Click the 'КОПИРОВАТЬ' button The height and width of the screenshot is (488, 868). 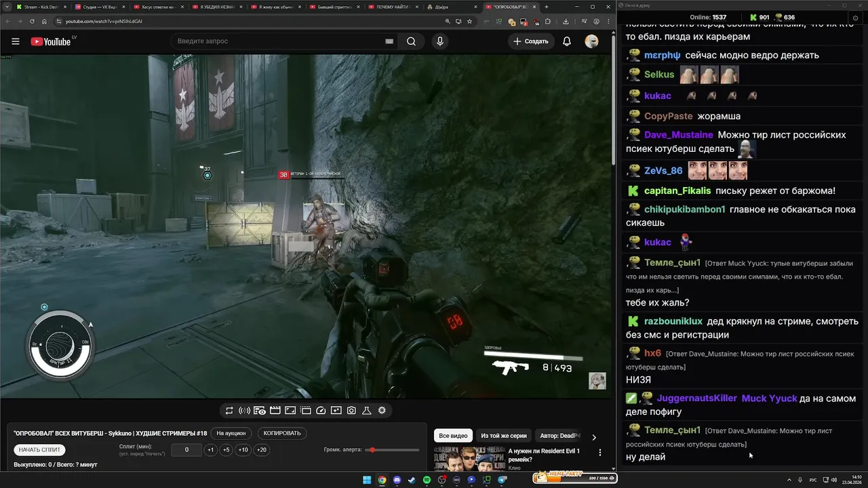point(282,433)
